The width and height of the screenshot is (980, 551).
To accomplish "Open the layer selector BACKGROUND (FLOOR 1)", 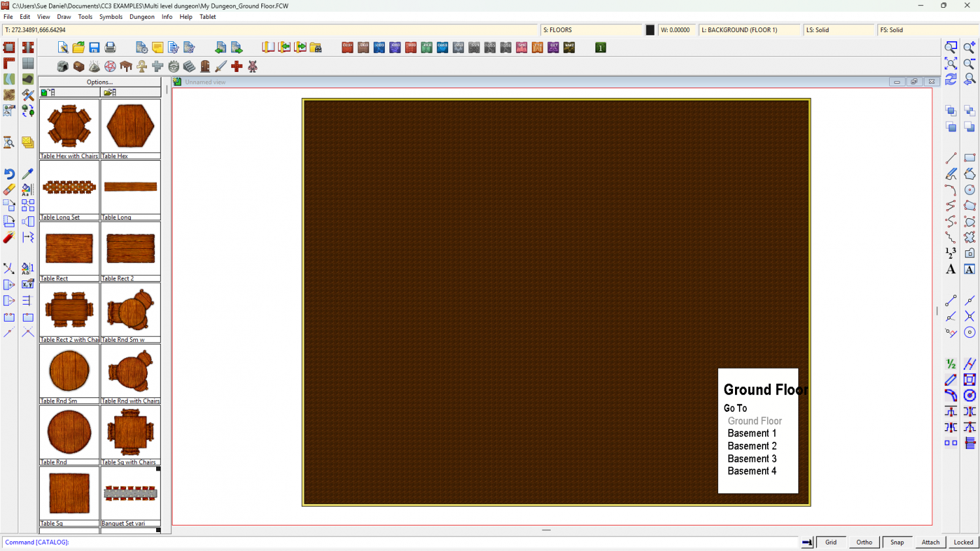I will [749, 30].
